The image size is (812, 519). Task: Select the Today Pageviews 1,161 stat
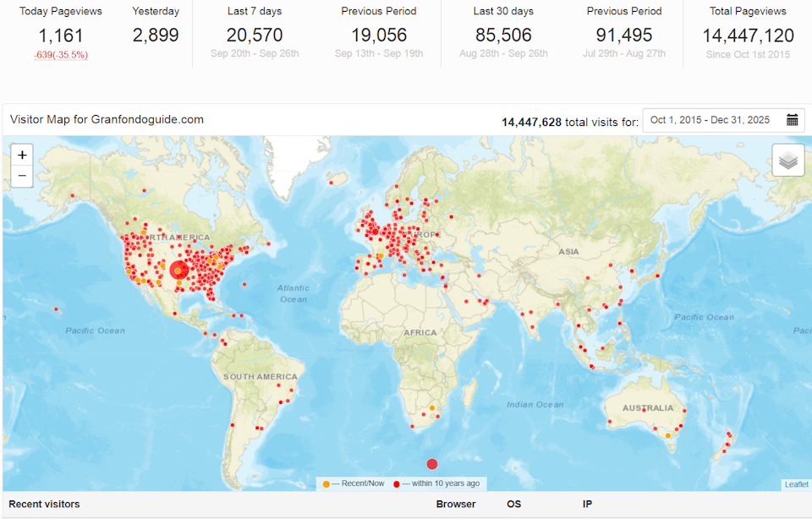(x=60, y=36)
